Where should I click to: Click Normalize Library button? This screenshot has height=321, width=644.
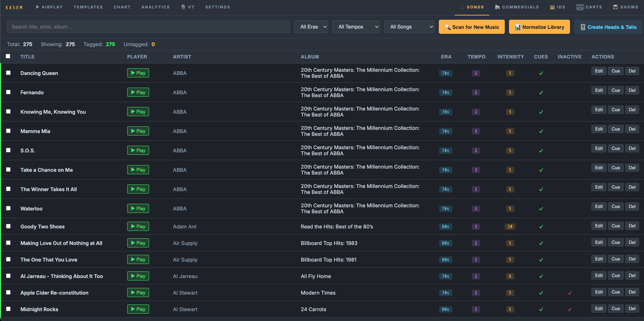[539, 27]
